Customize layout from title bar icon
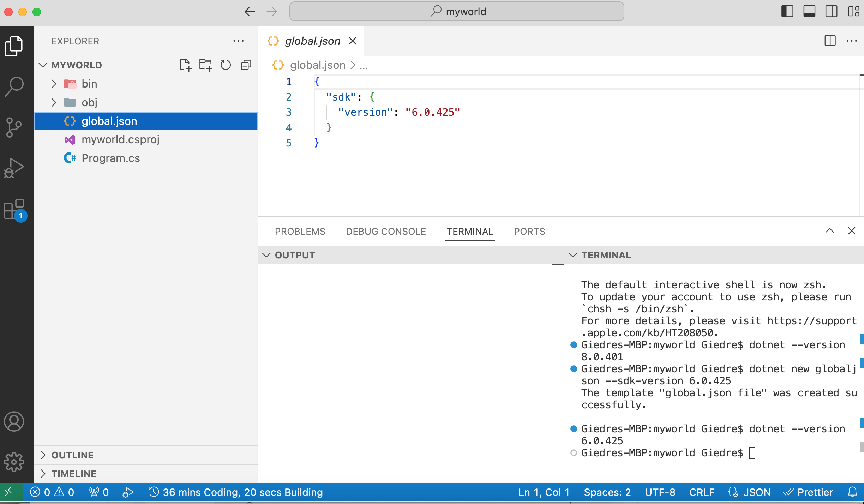The image size is (864, 504). coord(853,11)
